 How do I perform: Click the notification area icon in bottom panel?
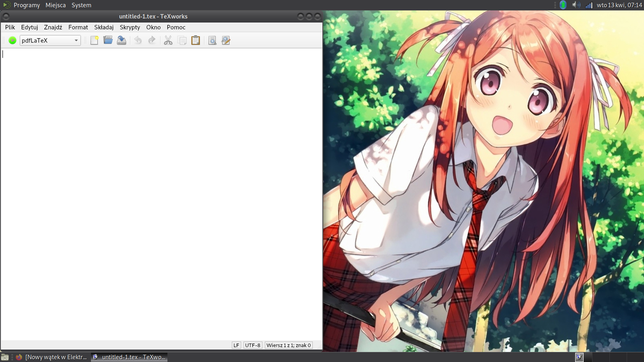point(579,357)
